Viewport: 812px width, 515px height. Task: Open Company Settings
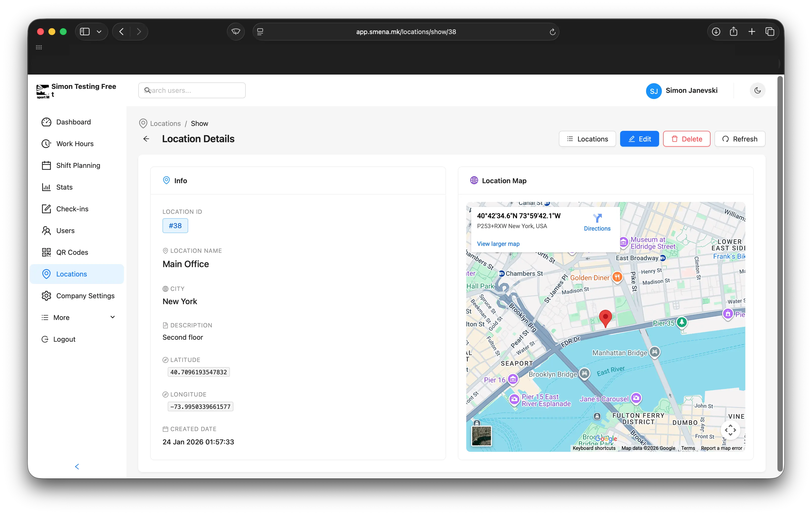tap(85, 296)
